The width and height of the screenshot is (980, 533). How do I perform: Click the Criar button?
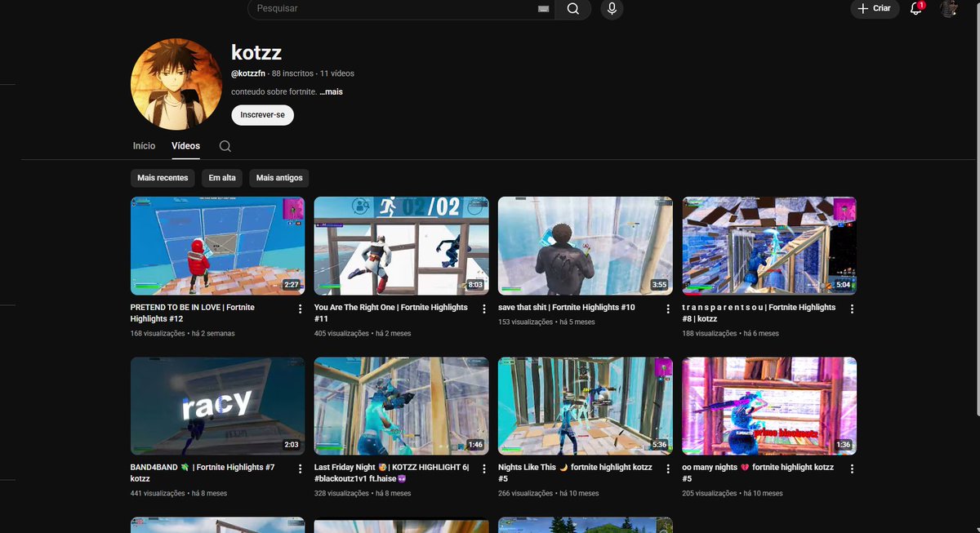pyautogui.click(x=875, y=8)
